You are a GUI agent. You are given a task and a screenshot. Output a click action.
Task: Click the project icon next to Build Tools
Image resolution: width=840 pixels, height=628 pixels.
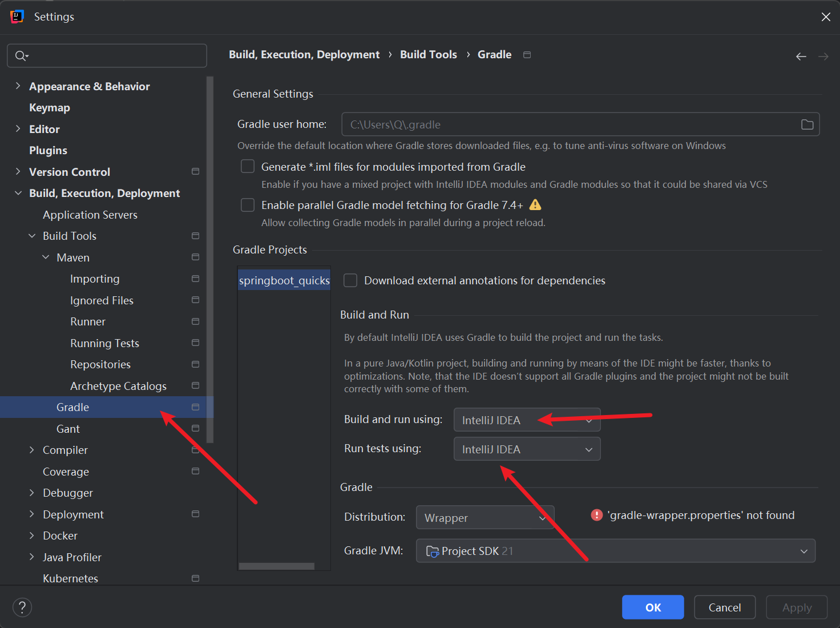point(196,236)
